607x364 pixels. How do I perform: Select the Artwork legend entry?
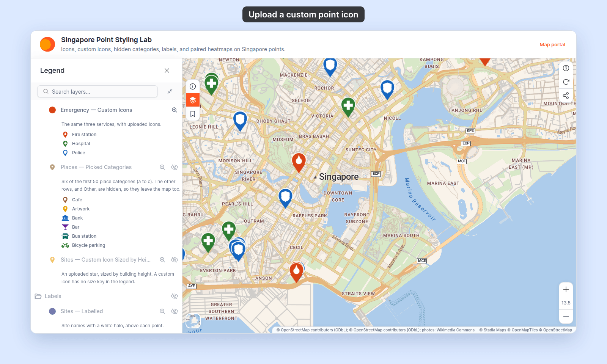coord(76,209)
